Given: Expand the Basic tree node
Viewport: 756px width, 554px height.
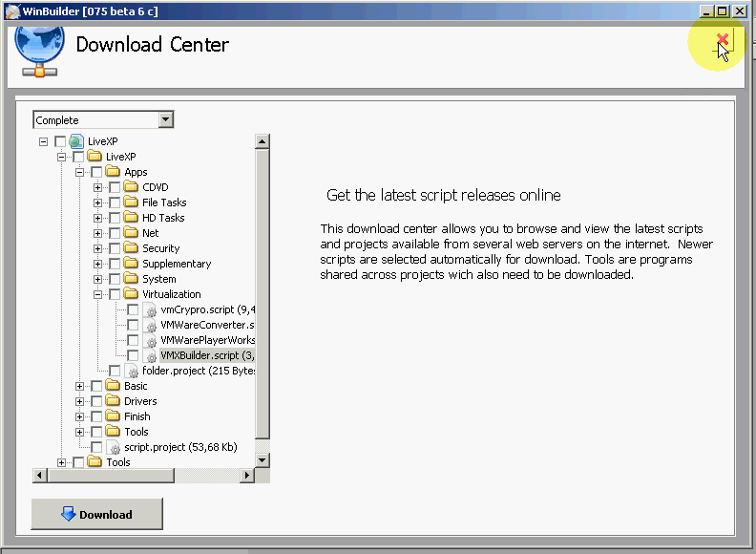Looking at the screenshot, I should (x=79, y=386).
